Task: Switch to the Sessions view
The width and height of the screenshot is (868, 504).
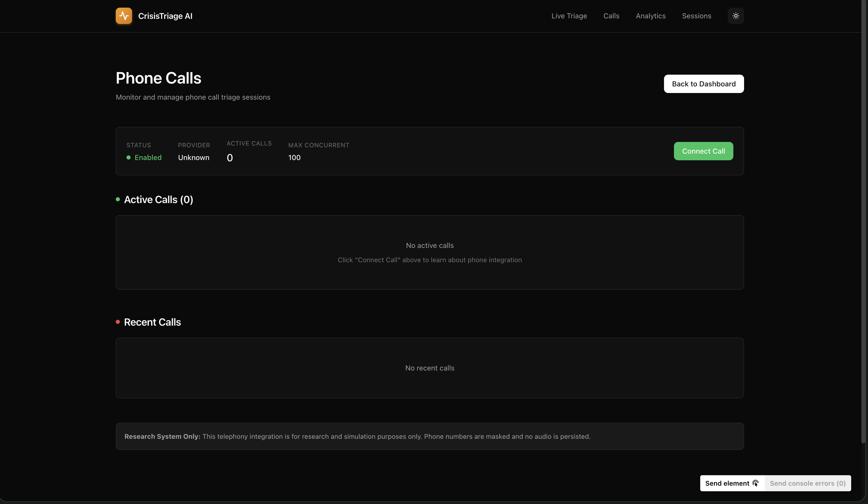Action: pyautogui.click(x=696, y=16)
